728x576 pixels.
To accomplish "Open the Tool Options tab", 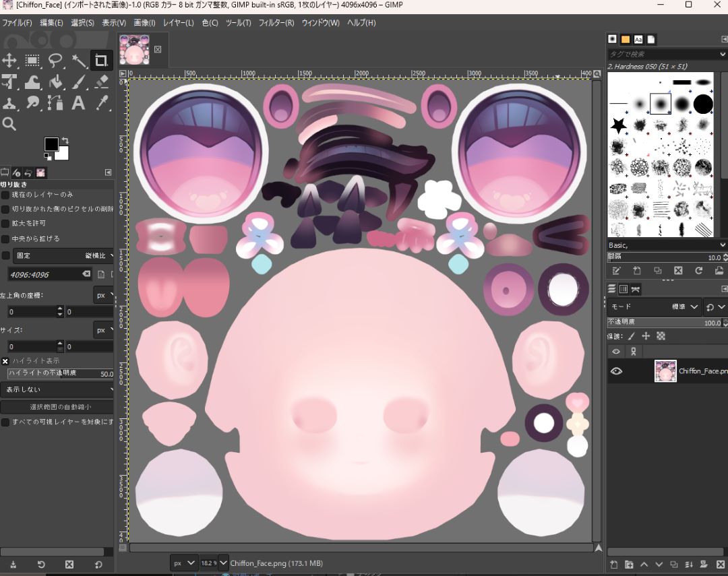I will [x=5, y=172].
